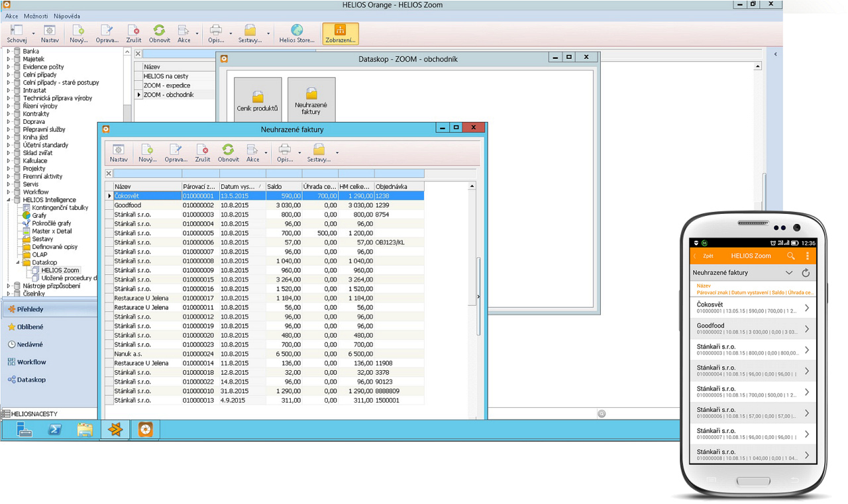Collapse the HELIOS Intelligence tree node
Screen dimensions: 848x504
click(x=9, y=200)
